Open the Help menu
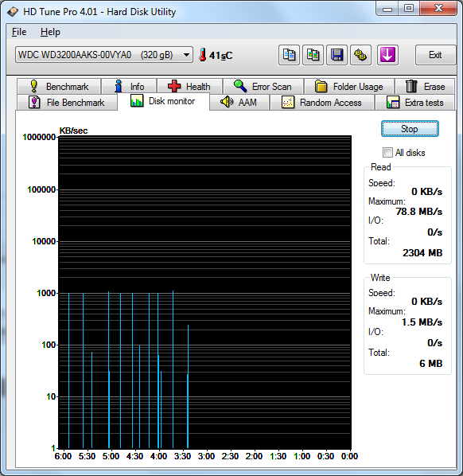 (x=50, y=32)
